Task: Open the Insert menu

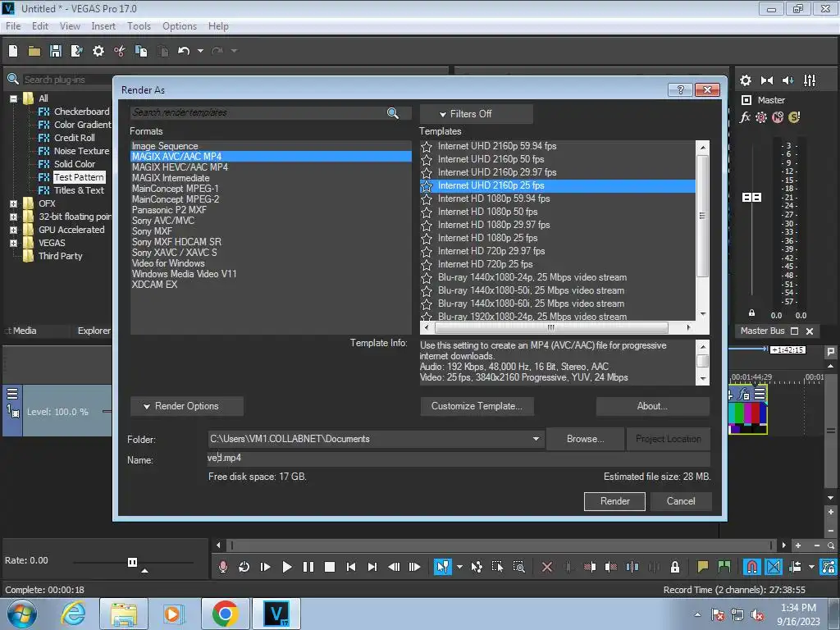Action: tap(103, 25)
